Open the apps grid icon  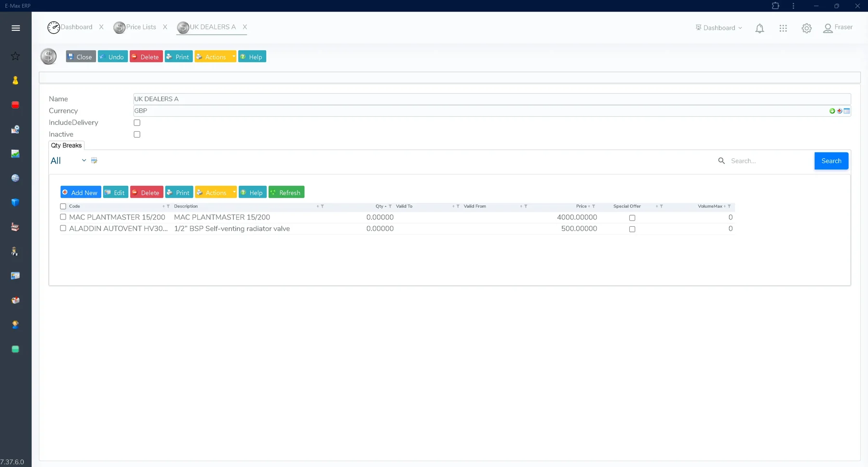tap(783, 28)
